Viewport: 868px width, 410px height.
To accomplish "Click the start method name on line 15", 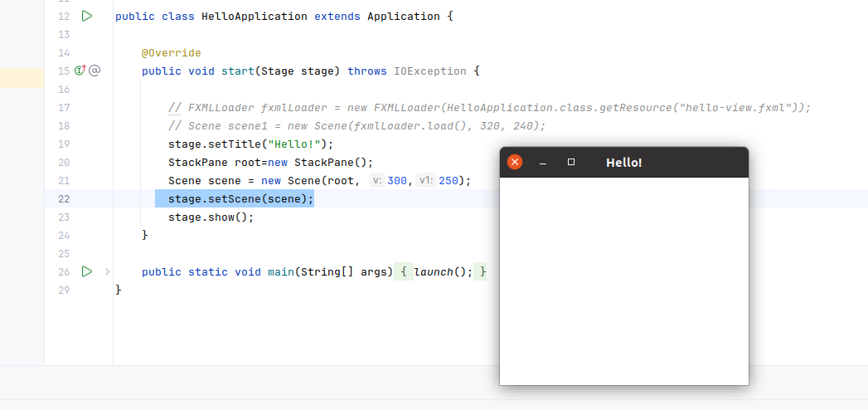I will pos(237,71).
